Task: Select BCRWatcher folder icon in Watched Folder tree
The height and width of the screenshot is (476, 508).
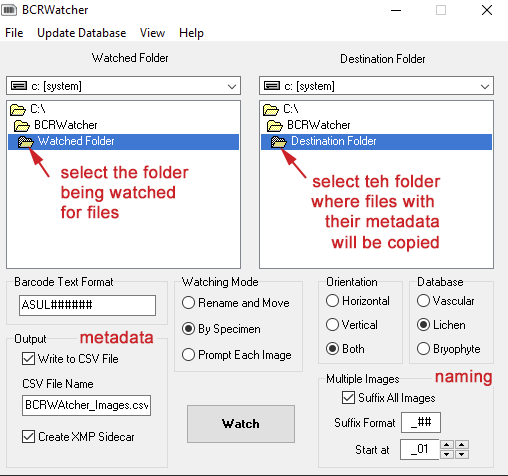Action: (22, 126)
